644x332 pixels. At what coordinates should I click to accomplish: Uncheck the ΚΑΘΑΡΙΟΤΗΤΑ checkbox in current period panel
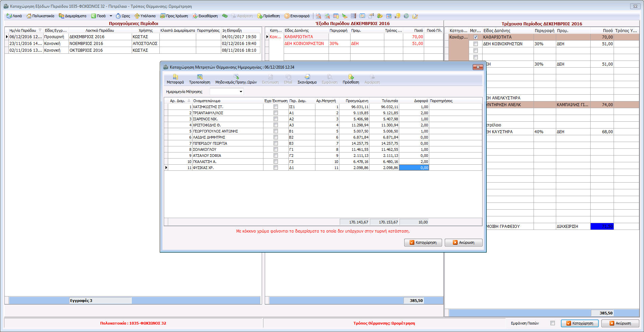click(475, 37)
